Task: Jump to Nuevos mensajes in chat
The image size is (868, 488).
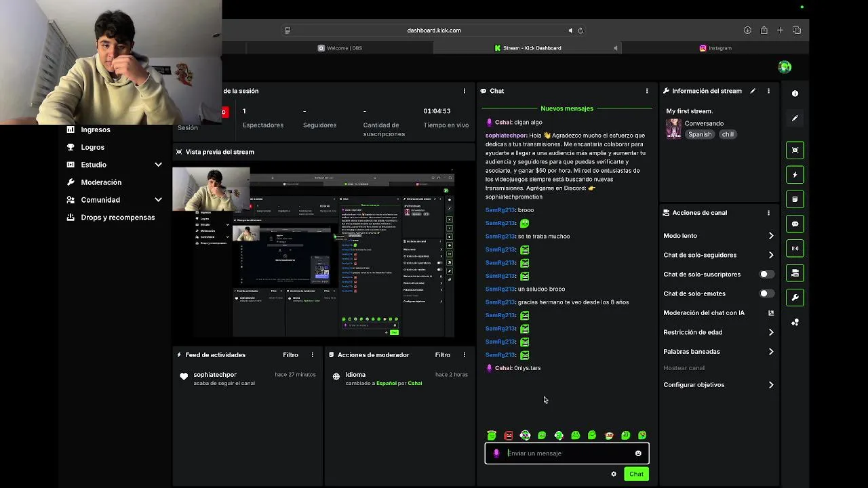Action: [567, 108]
